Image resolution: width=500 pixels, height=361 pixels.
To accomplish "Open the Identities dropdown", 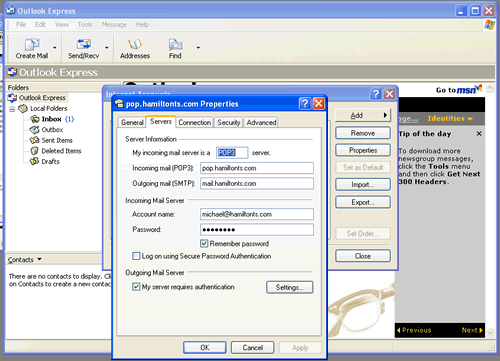I will click(450, 118).
